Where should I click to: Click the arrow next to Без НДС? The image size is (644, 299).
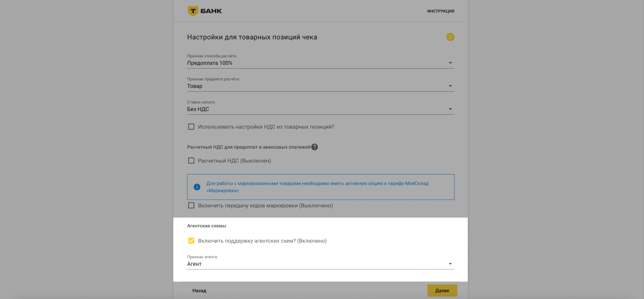[x=450, y=109]
